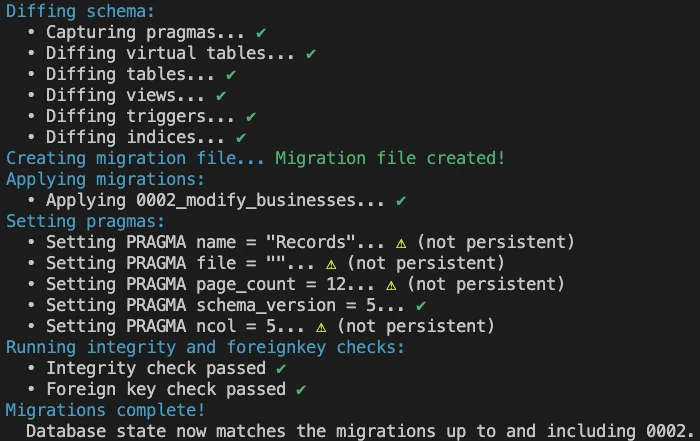Click the 'Setting pragmas:' heading
The image size is (700, 441).
pos(85,221)
